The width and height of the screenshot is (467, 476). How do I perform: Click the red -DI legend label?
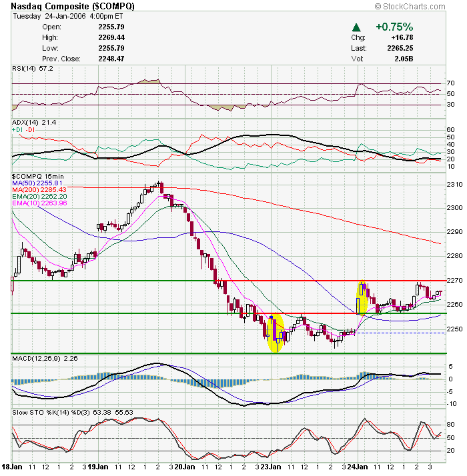pos(30,129)
